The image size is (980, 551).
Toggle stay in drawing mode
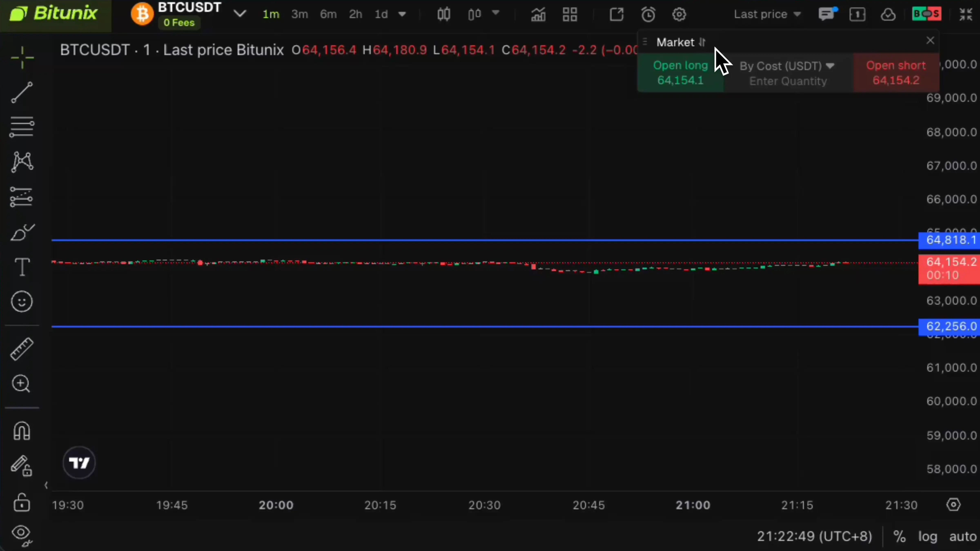(x=22, y=466)
